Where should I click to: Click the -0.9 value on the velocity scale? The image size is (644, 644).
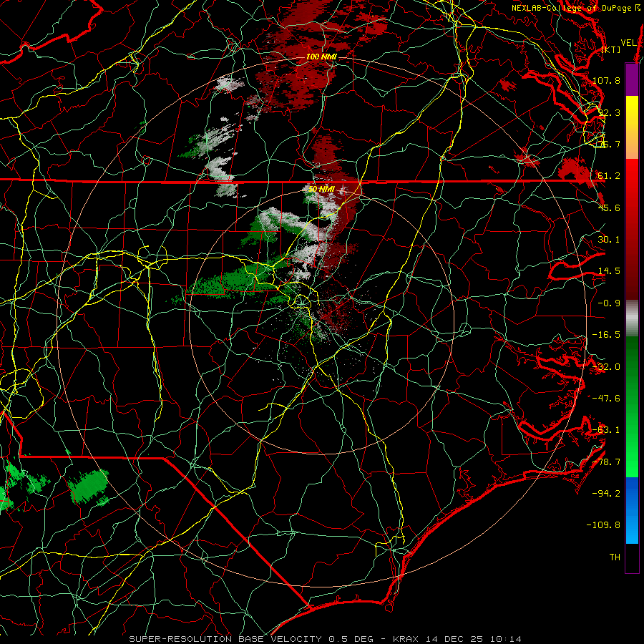pyautogui.click(x=609, y=303)
